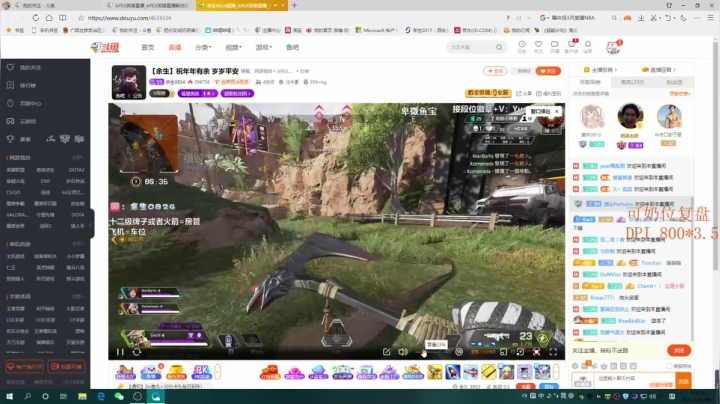
Task: Open 鱼吧 in the navigation bar
Action: [292, 47]
